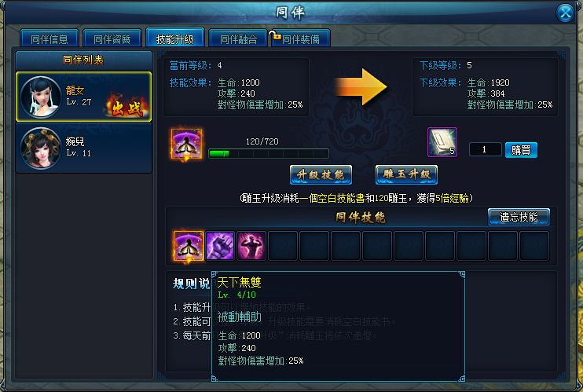583x392 pixels.
Task: Click the last empty skill slot
Action: point(534,246)
